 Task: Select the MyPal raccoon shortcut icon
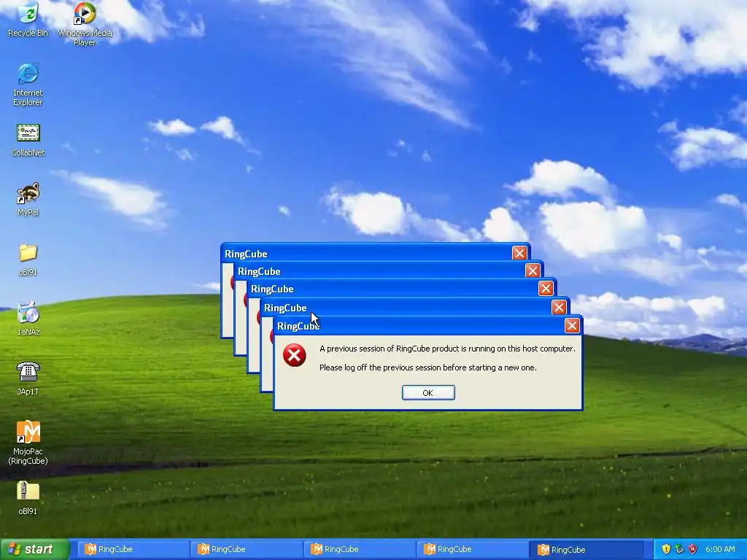[28, 199]
